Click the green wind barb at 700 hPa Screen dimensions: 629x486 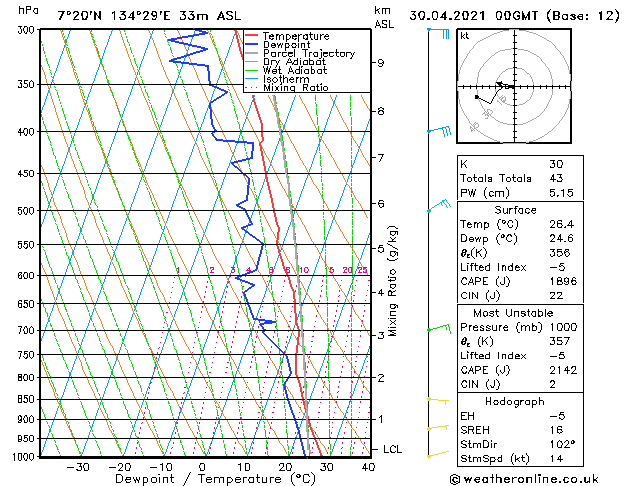[439, 328]
